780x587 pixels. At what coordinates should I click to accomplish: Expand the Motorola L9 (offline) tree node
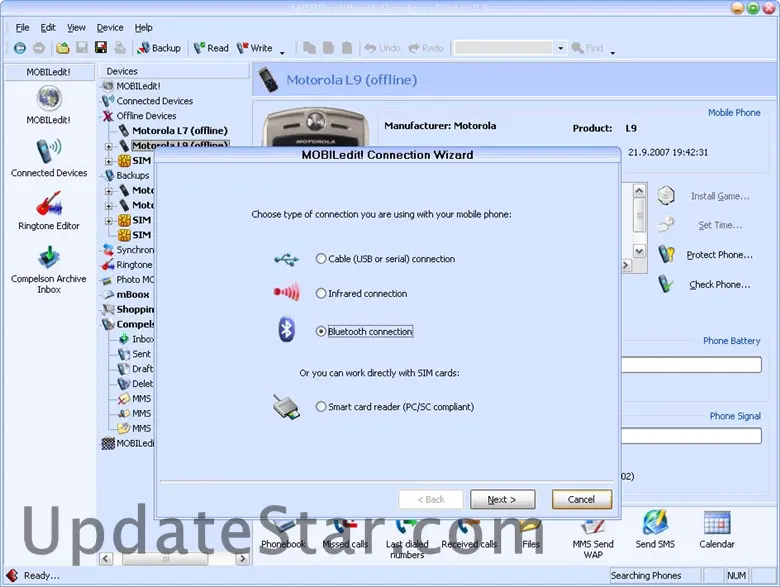pos(109,146)
